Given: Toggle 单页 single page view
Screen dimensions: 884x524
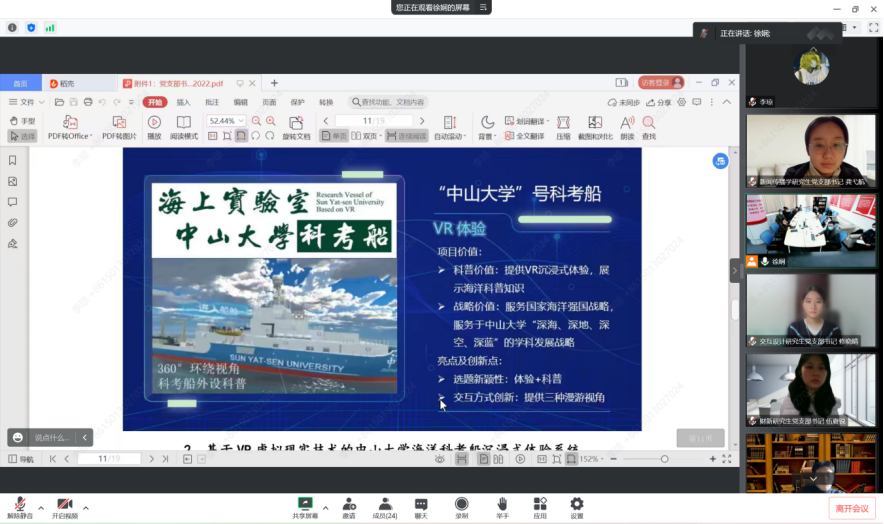Looking at the screenshot, I should point(334,136).
